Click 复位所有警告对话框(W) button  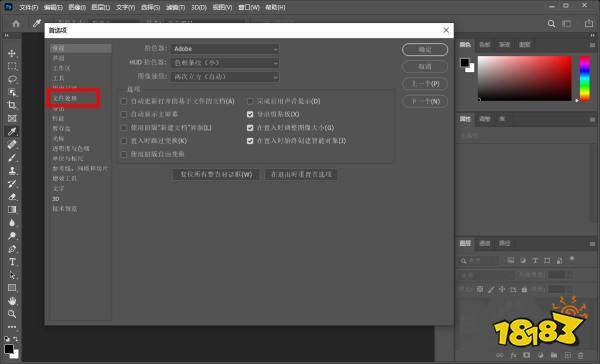pyautogui.click(x=216, y=175)
